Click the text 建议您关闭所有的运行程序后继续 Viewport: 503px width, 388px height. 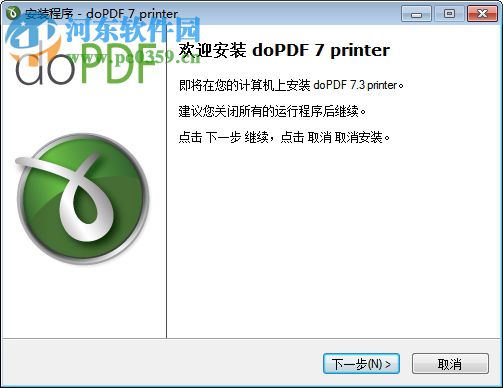[272, 111]
